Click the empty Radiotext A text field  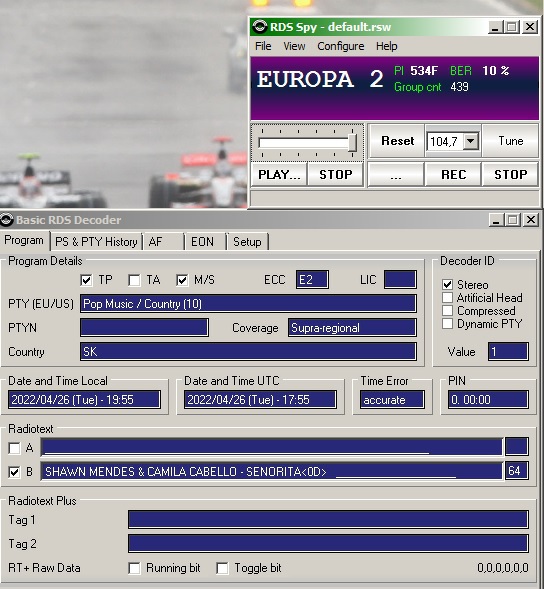click(271, 447)
